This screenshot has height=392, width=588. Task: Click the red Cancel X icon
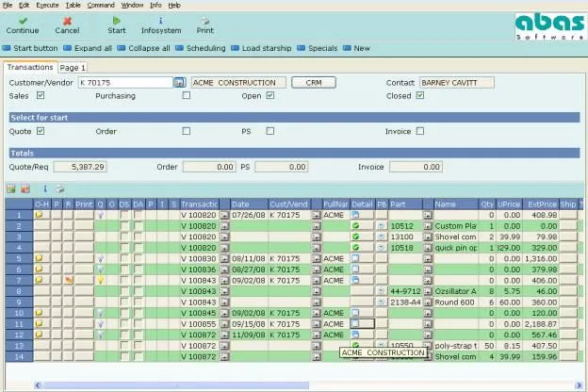[67, 21]
